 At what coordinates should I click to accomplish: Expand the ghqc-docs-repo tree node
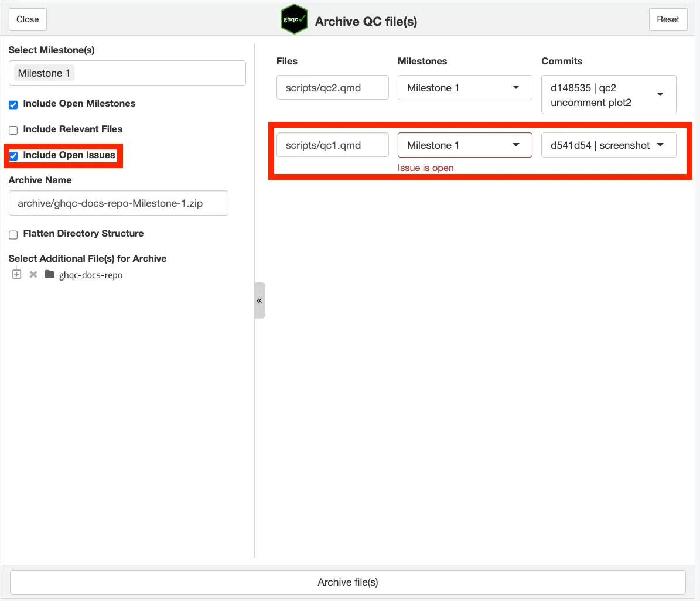tap(16, 275)
